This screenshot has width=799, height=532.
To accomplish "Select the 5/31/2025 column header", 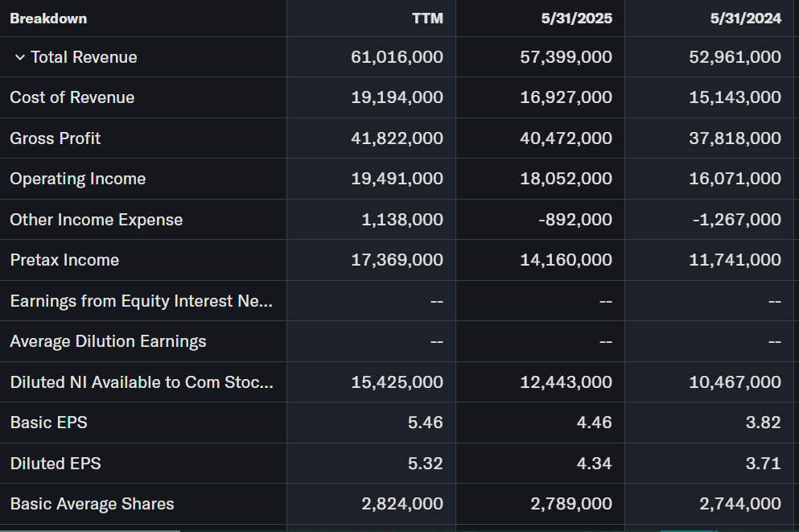I will tap(576, 19).
